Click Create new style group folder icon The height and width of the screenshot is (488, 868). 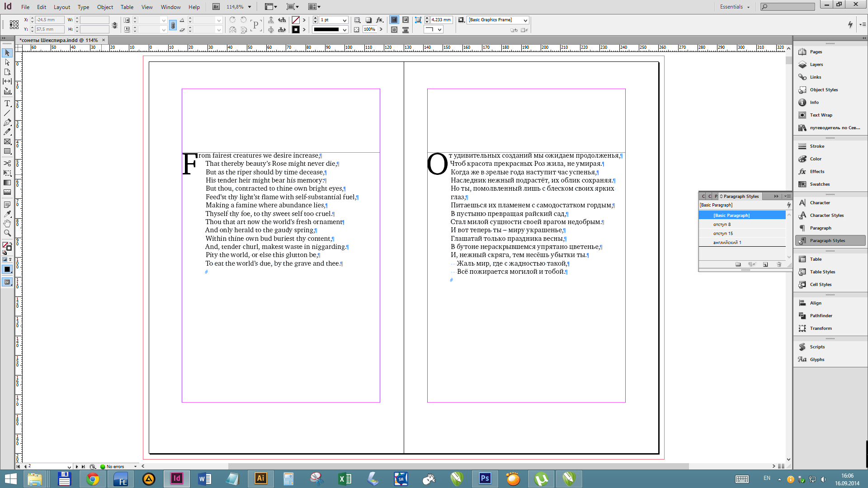[x=738, y=264]
